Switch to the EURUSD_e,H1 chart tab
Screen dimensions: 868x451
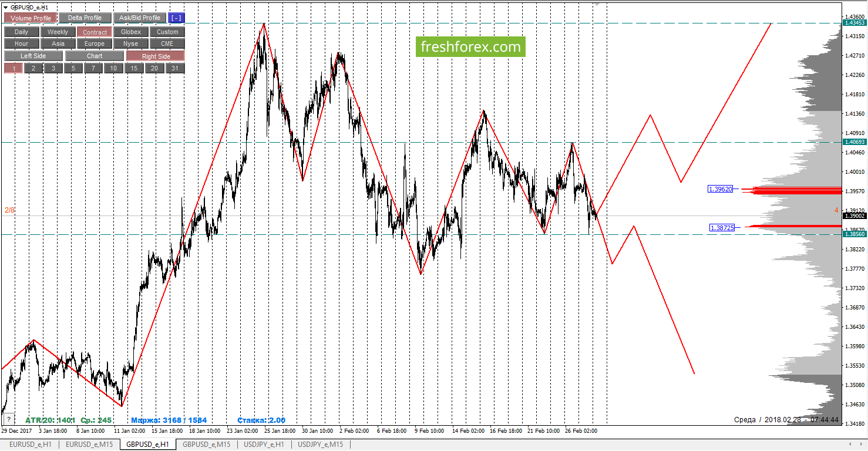click(x=31, y=445)
